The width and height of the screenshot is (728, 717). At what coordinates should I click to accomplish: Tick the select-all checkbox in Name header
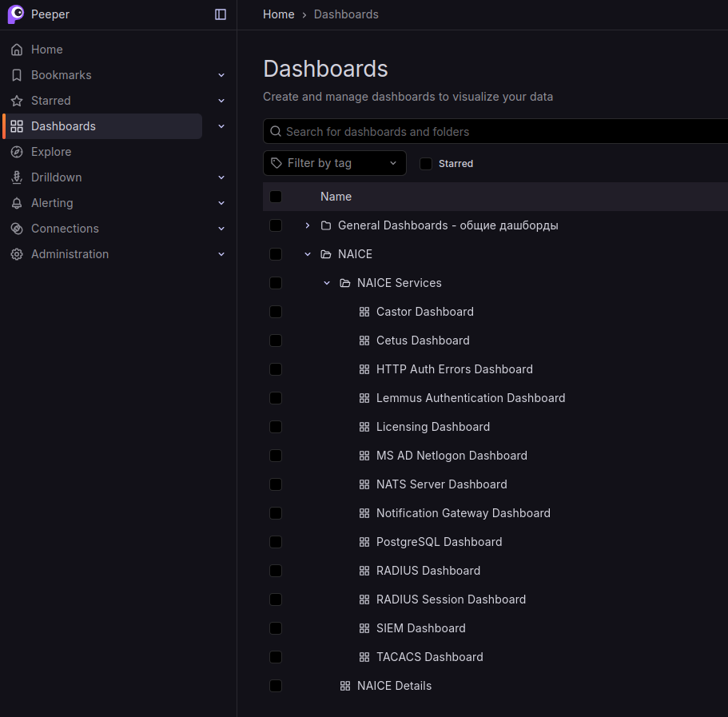(276, 197)
